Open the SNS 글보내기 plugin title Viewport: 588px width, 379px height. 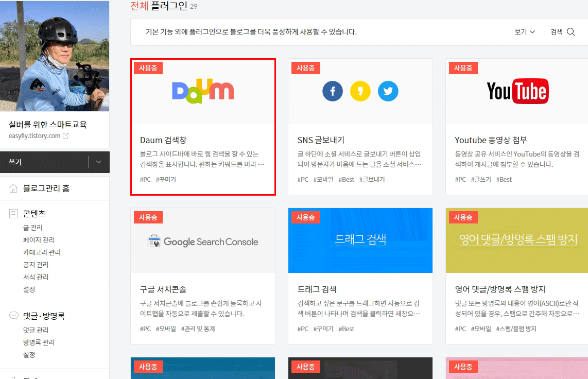click(x=321, y=140)
